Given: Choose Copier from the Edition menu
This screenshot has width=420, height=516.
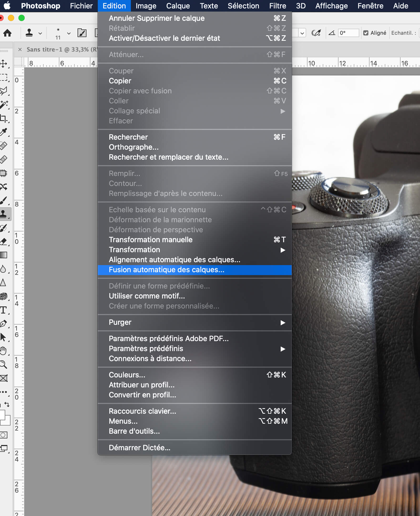Looking at the screenshot, I should 194,81.
